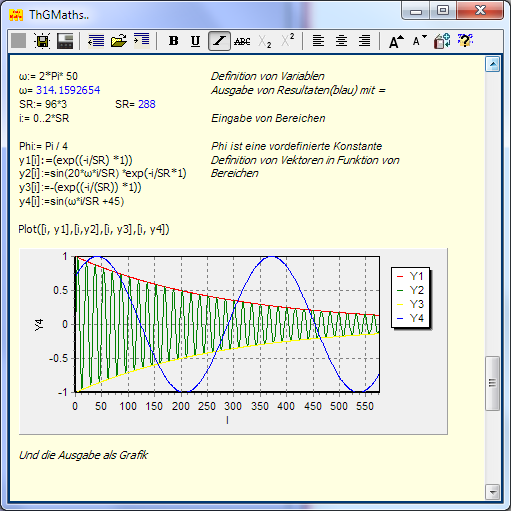The height and width of the screenshot is (511, 511).
Task: Click the x-axis label I
Action: (227, 420)
